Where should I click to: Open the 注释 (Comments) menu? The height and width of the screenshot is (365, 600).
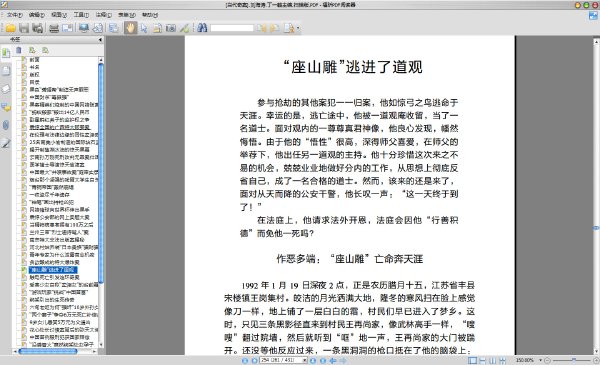pos(103,15)
